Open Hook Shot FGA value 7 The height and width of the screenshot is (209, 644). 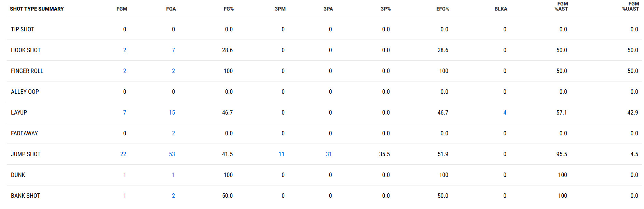pyautogui.click(x=174, y=50)
